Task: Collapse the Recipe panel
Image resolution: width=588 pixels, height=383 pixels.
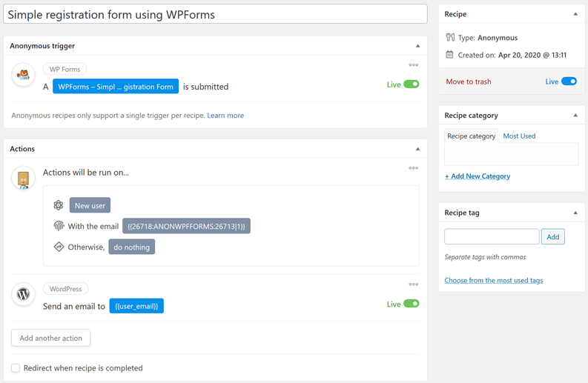Action: point(575,14)
